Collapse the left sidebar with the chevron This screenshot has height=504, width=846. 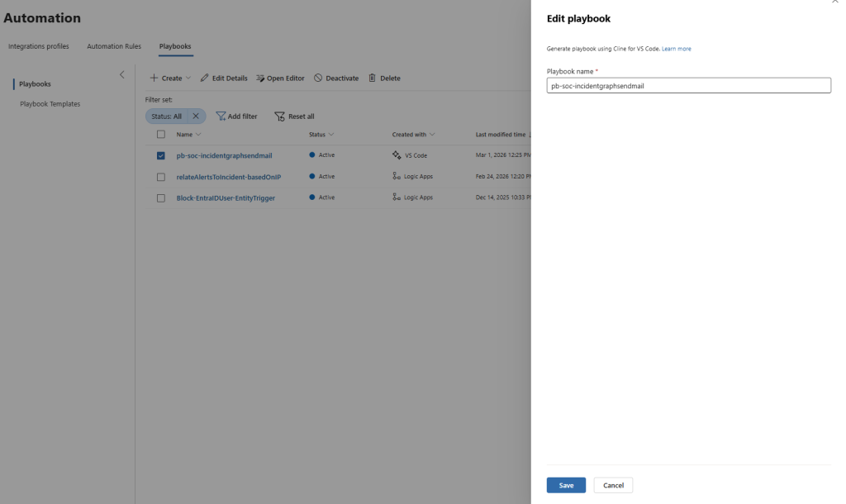coord(122,75)
